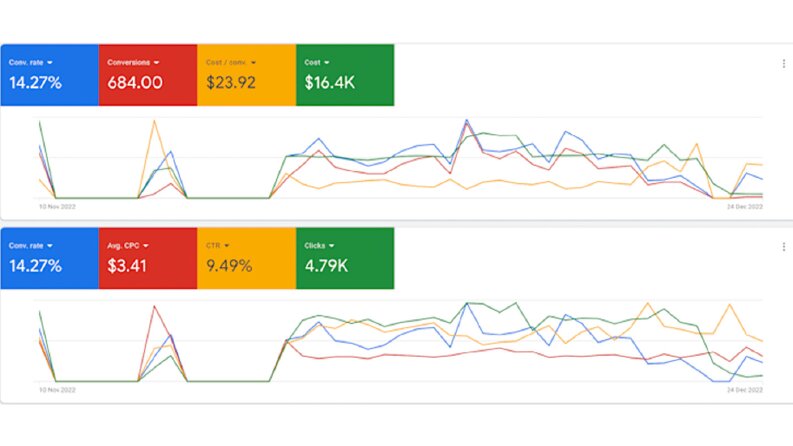
Task: Toggle the red $3.41 Avg. CPC tile
Action: 148,258
